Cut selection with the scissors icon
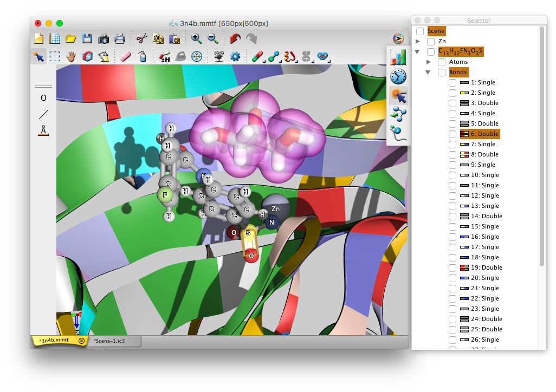The width and height of the screenshot is (556, 392). pyautogui.click(x=142, y=38)
